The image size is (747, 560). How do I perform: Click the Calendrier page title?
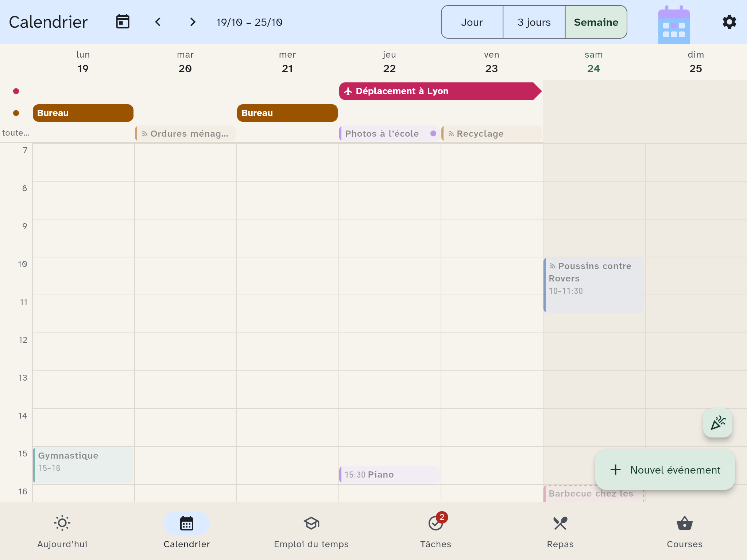click(48, 22)
